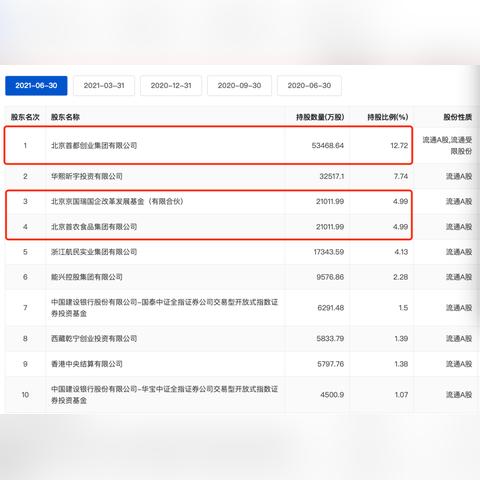Click the percentage value 1.07
Image resolution: width=480 pixels, height=480 pixels.
click(401, 395)
